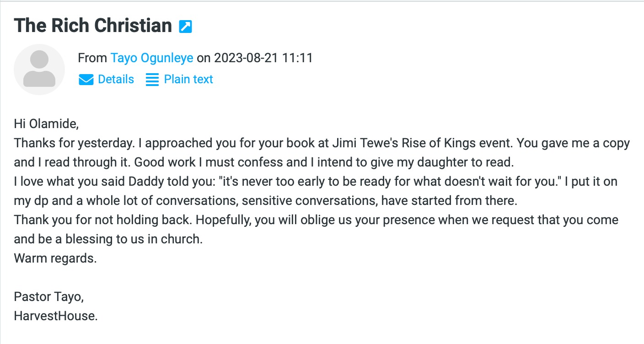Click the Thanks for yesterday sentence
644x344 pixels.
pos(73,143)
